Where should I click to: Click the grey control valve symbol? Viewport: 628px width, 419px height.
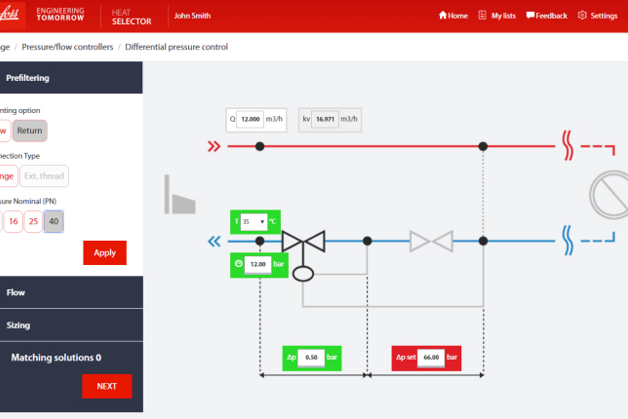click(x=430, y=241)
